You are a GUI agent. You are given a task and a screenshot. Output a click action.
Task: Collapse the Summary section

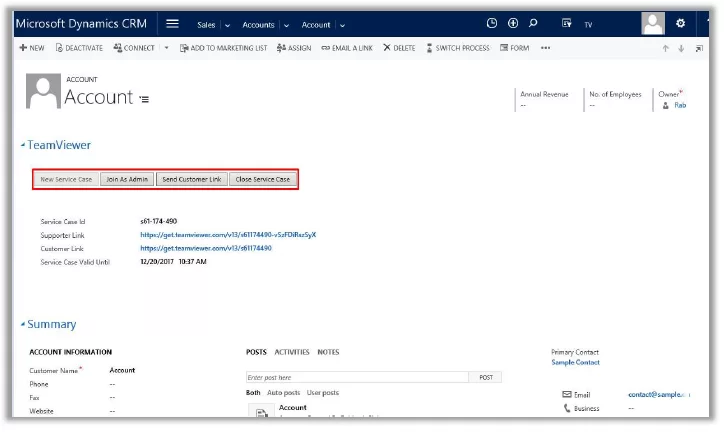[23, 325]
